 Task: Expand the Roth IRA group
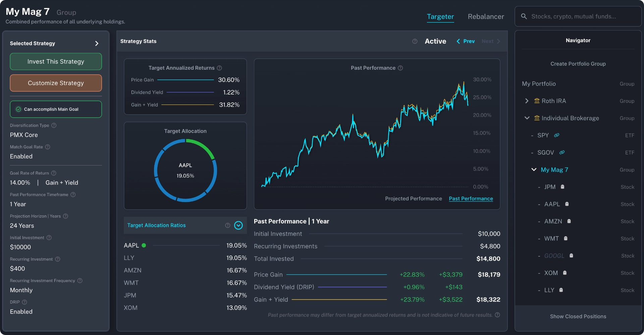[x=527, y=101]
